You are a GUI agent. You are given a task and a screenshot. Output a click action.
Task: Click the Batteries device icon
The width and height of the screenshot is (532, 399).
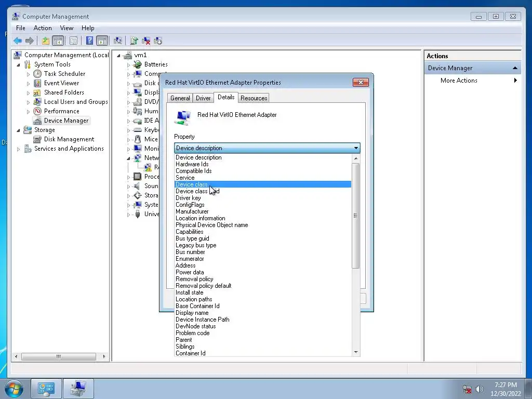coord(137,64)
